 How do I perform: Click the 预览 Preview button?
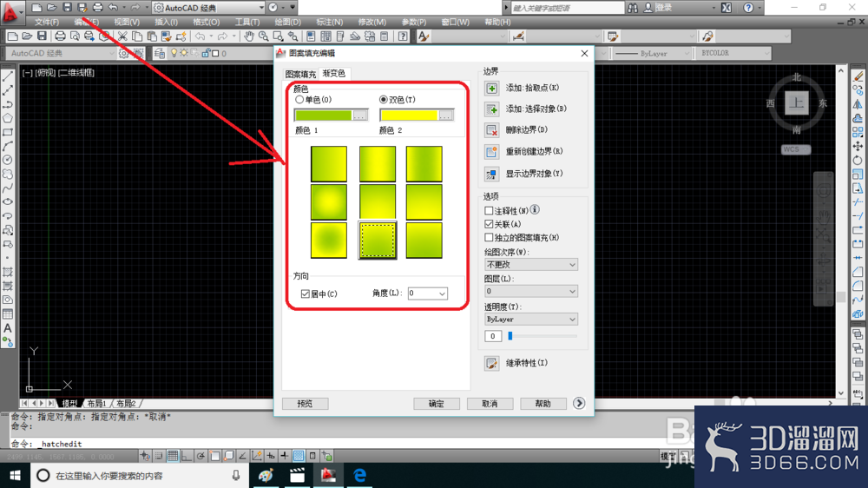tap(305, 404)
